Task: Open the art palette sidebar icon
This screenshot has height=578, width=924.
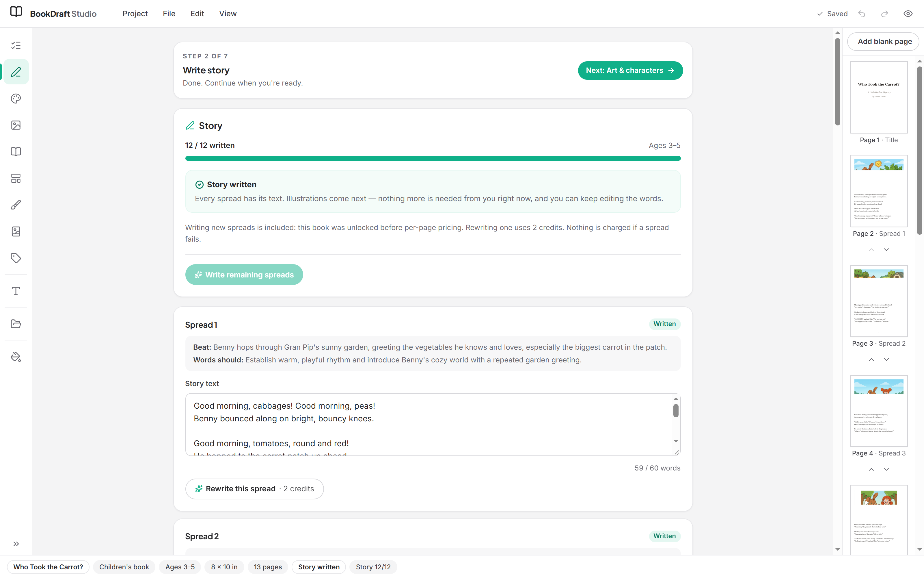Action: (16, 99)
